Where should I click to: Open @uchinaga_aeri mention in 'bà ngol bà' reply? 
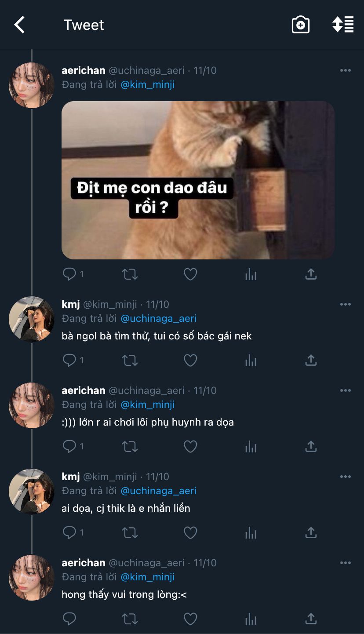(159, 318)
